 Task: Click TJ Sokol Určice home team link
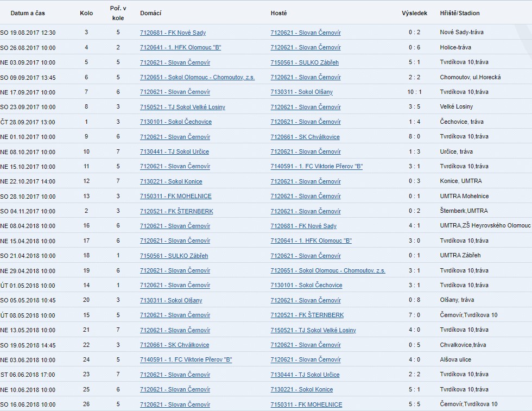pos(174,151)
